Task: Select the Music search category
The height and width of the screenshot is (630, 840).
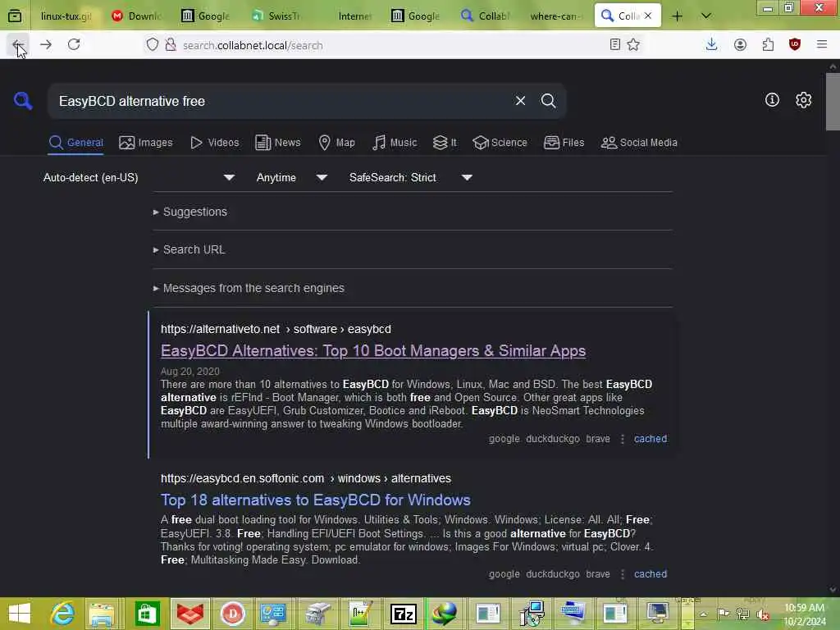Action: click(x=395, y=143)
